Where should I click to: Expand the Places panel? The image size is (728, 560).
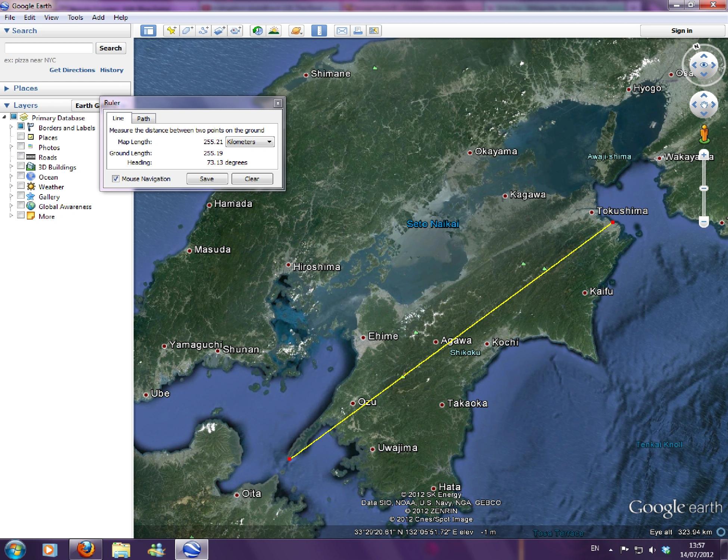7,88
